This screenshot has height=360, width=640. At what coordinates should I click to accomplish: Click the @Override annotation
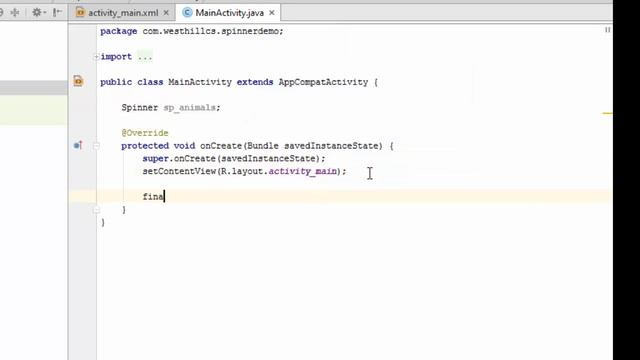(145, 133)
